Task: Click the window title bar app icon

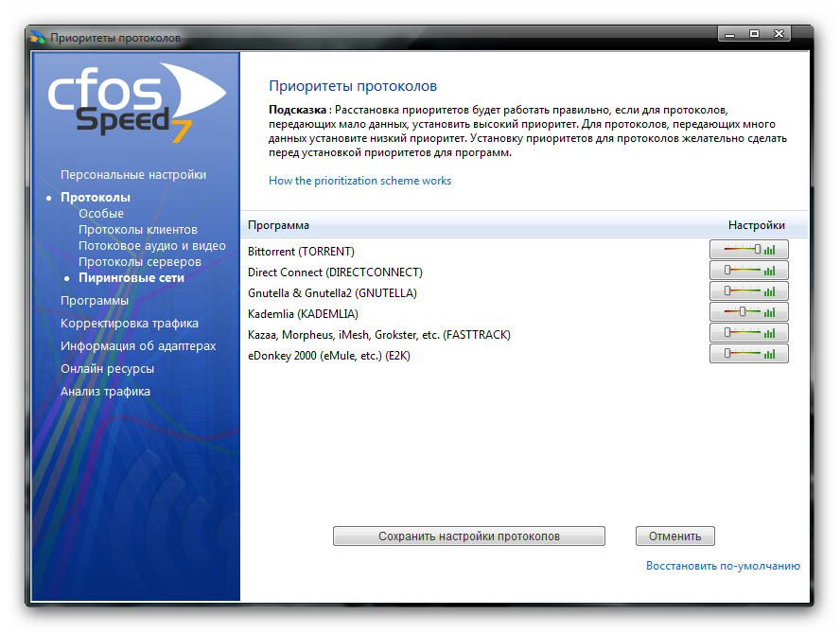Action: pyautogui.click(x=38, y=38)
